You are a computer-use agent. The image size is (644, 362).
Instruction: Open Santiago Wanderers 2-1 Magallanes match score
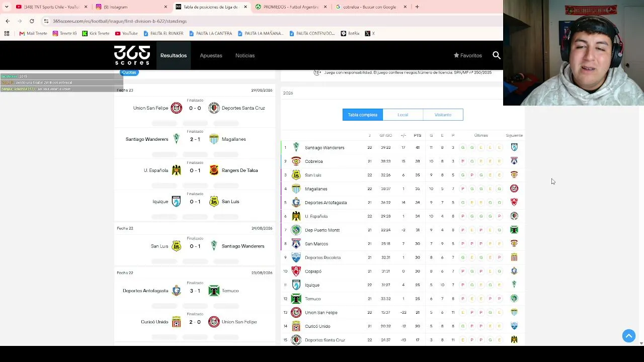point(195,139)
